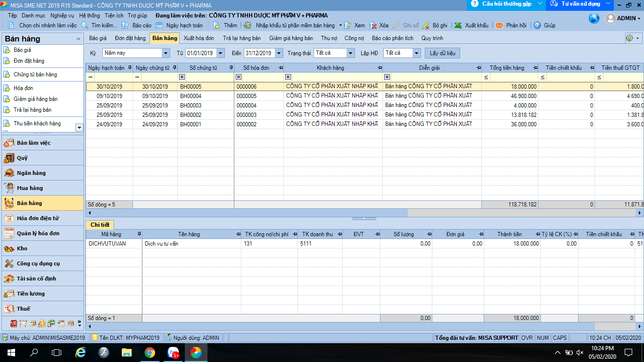Screen dimensions: 644x362
Task: Toggle the pin on the Số chứng từ column
Action: coord(231,68)
